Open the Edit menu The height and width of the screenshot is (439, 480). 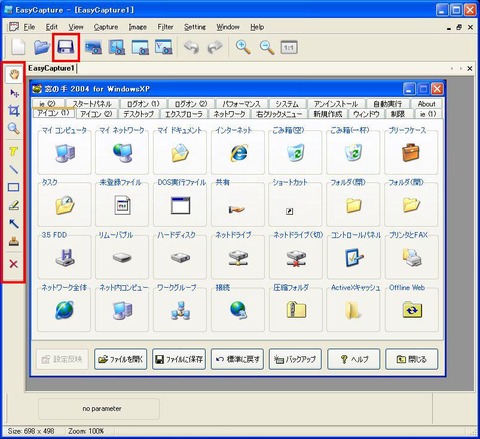click(x=52, y=27)
